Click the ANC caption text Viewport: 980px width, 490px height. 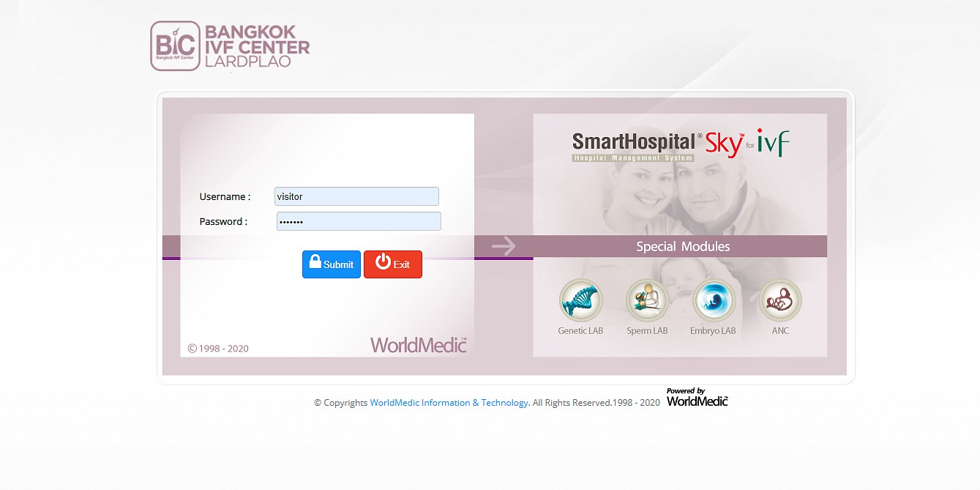tap(780, 331)
